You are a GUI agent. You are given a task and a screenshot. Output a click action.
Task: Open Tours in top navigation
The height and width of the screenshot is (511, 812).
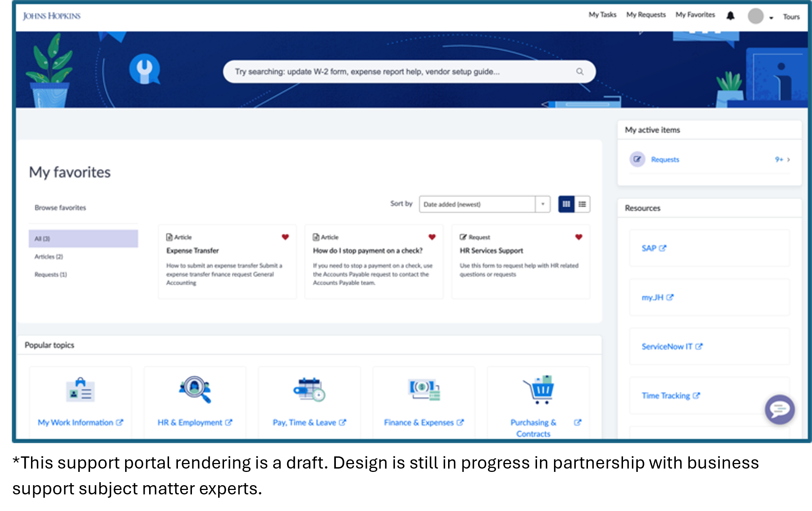(x=791, y=17)
